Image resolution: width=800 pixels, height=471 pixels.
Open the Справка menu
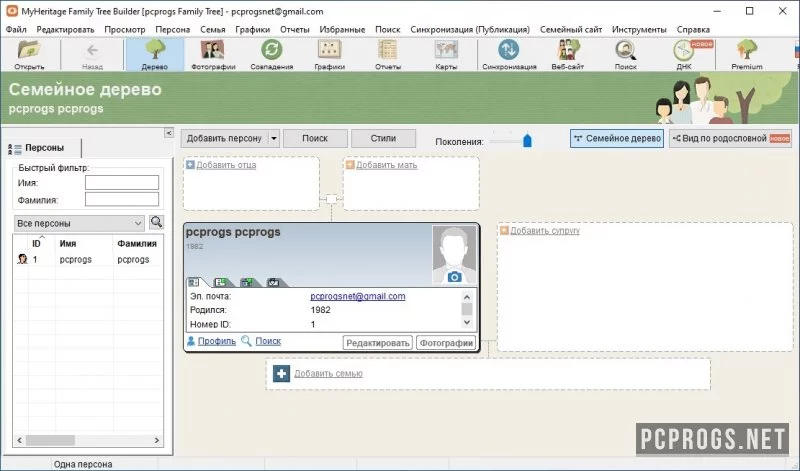(x=693, y=30)
